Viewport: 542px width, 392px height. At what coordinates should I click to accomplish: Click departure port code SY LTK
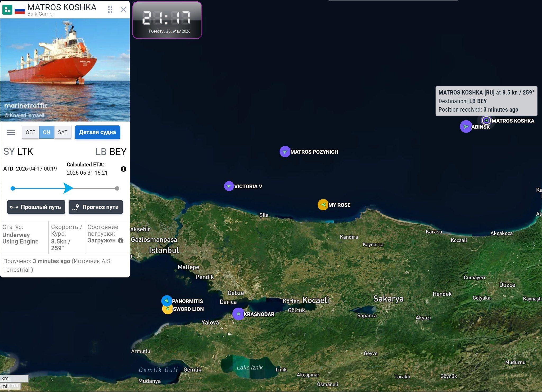[18, 152]
